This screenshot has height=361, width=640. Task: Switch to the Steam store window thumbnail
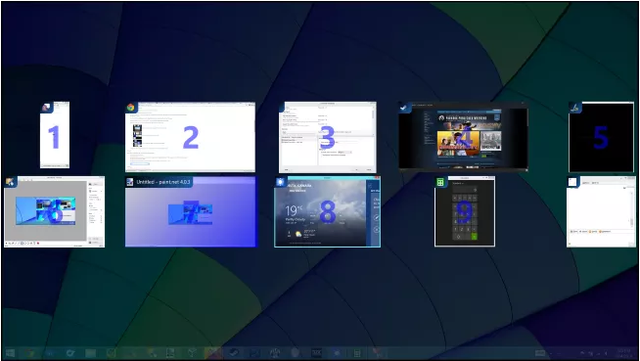tap(463, 136)
